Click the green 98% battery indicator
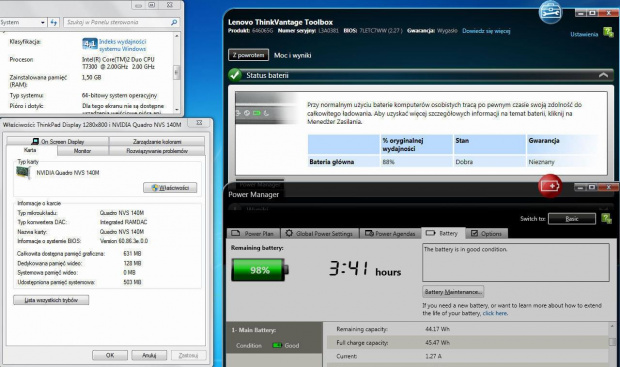The image size is (620, 367). tap(260, 270)
